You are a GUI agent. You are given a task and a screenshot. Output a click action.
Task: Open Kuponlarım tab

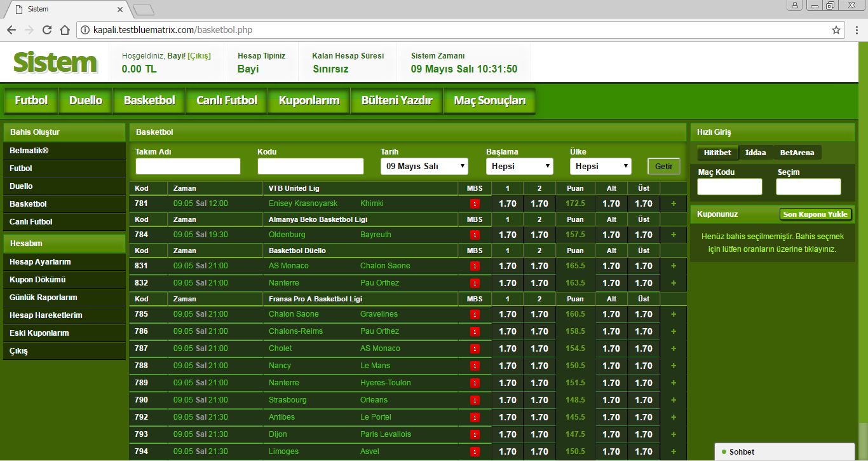309,100
